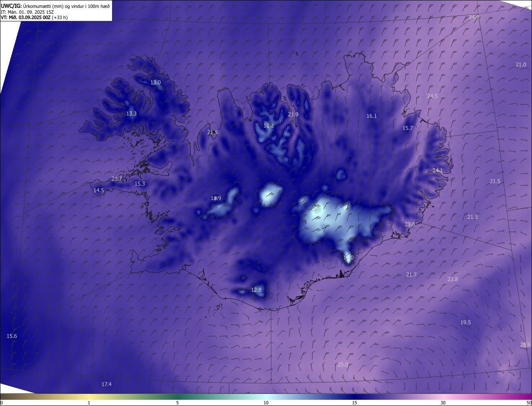
Task: Click the 15.3 value label
Action: [x=140, y=183]
